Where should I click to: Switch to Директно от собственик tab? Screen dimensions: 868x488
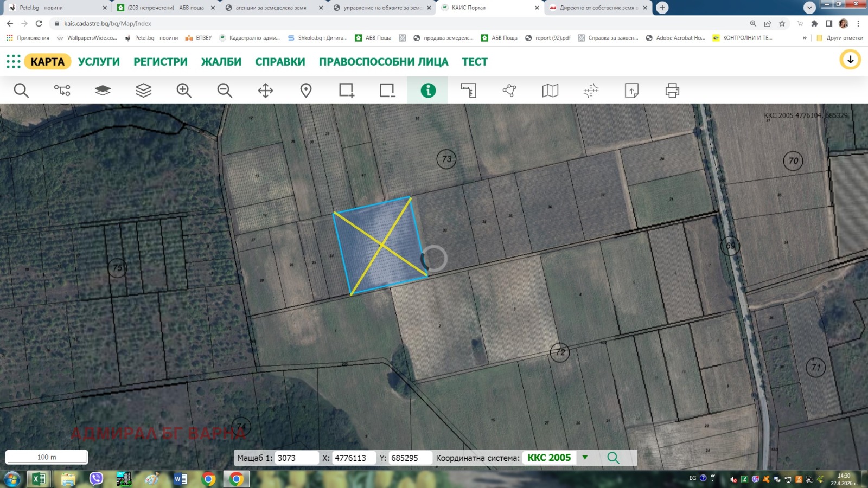coord(598,8)
